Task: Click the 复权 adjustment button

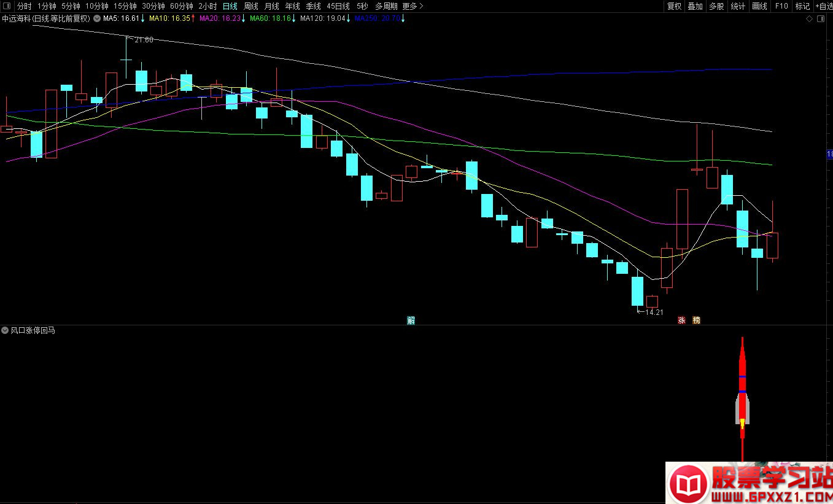Action: 674,6
